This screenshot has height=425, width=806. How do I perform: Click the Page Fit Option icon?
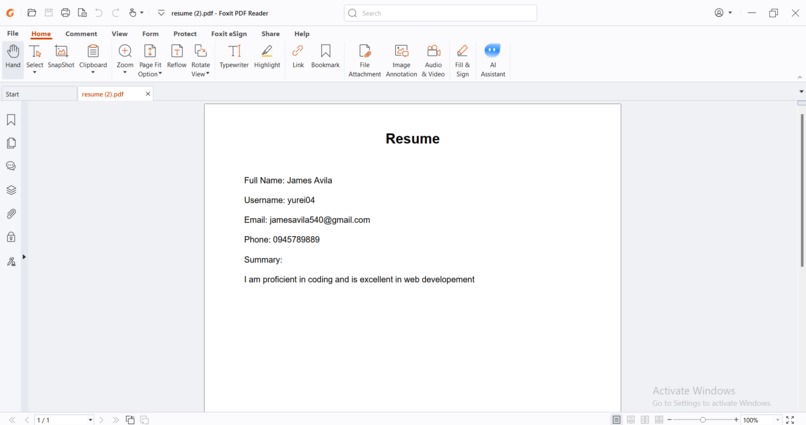click(x=150, y=51)
